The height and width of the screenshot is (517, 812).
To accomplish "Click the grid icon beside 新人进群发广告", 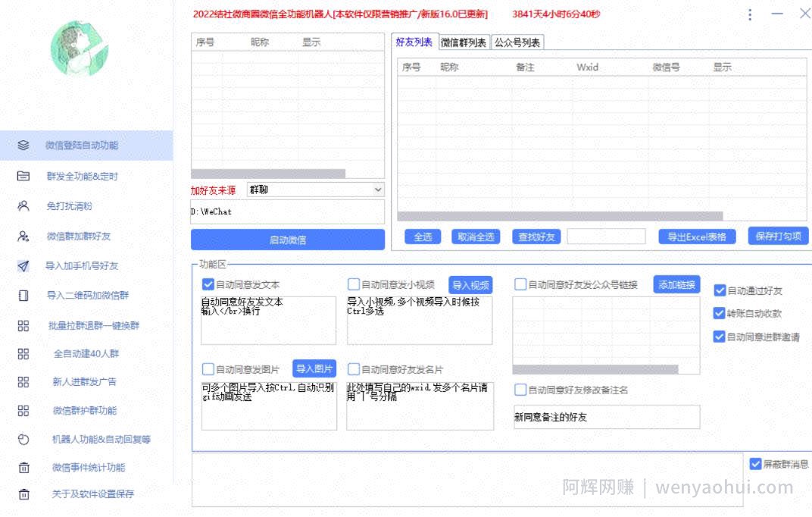I will [x=23, y=382].
